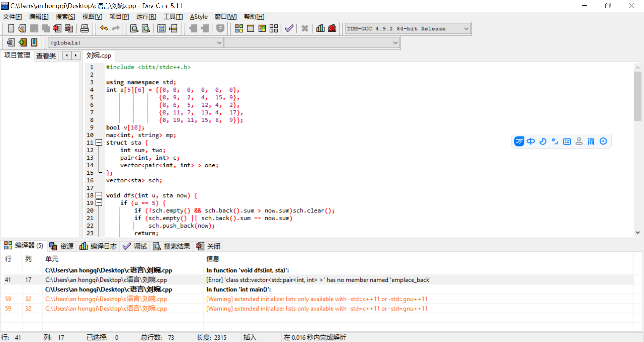Click the Close All files icon
The height and width of the screenshot is (342, 644).
tap(69, 28)
